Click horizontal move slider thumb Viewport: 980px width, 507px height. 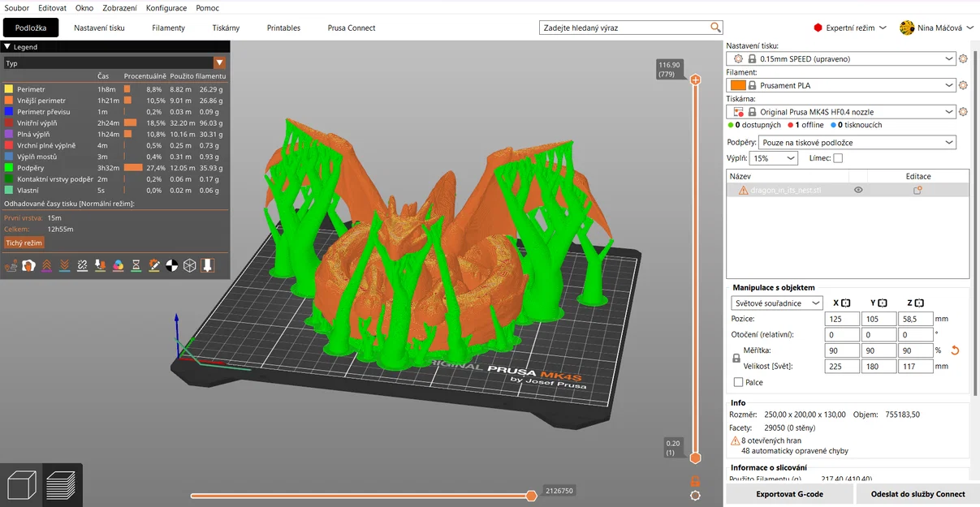click(x=531, y=496)
